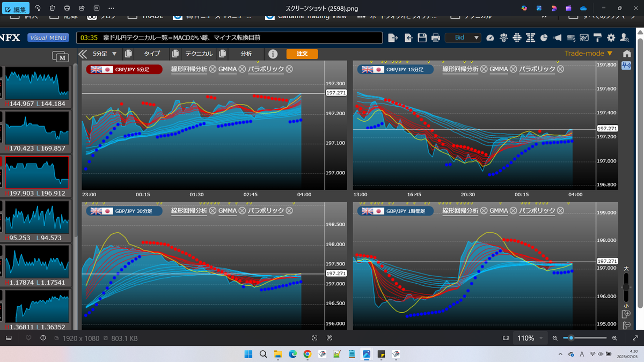Open the Visual MENU button

pyautogui.click(x=48, y=38)
